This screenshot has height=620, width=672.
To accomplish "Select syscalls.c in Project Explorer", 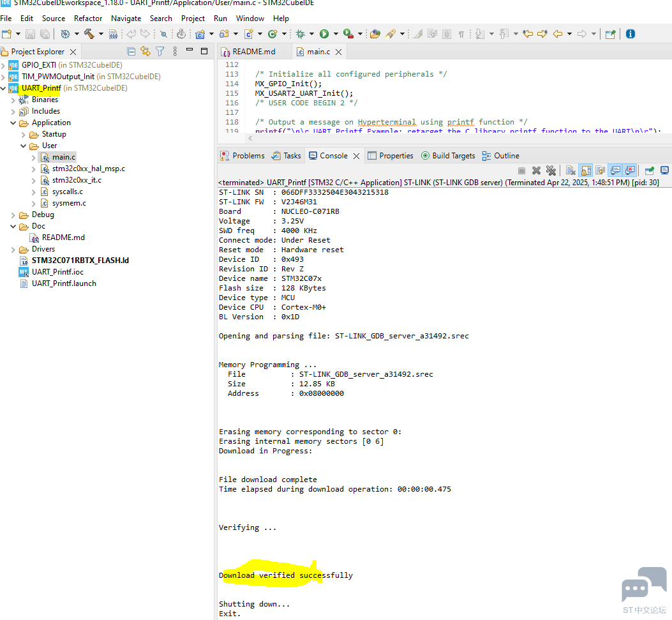I will point(67,192).
